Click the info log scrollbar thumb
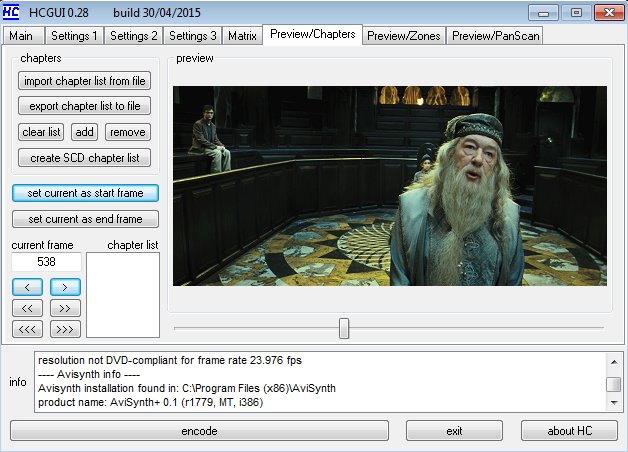 click(614, 384)
